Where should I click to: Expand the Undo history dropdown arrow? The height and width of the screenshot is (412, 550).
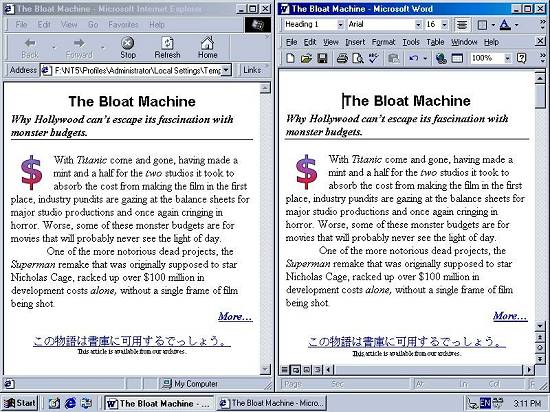point(424,58)
